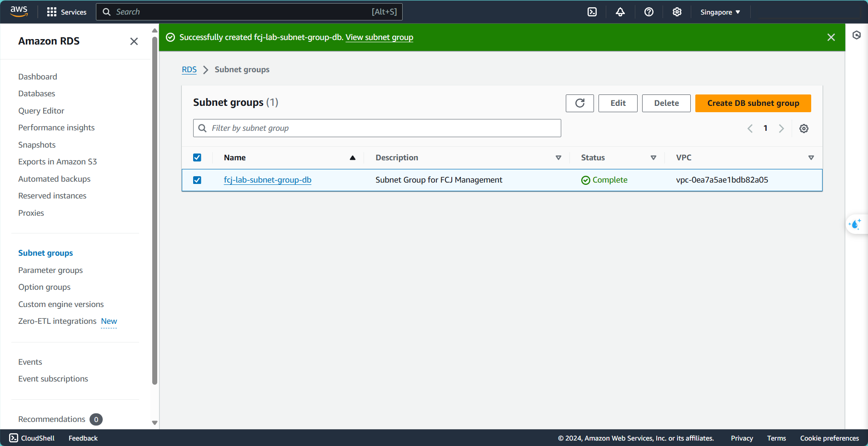Screen dimensions: 868x446
Task: Click the Delete button
Action: pos(666,103)
